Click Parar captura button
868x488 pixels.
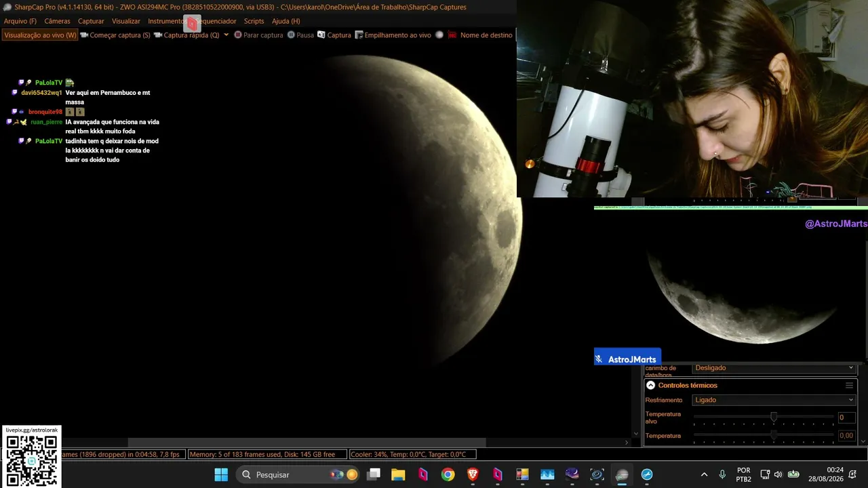pyautogui.click(x=258, y=35)
